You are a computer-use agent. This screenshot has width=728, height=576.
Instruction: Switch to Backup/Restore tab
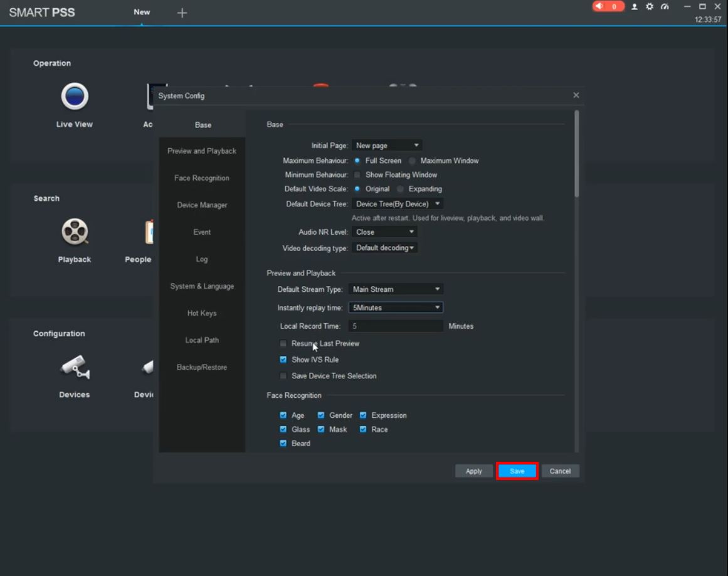202,367
